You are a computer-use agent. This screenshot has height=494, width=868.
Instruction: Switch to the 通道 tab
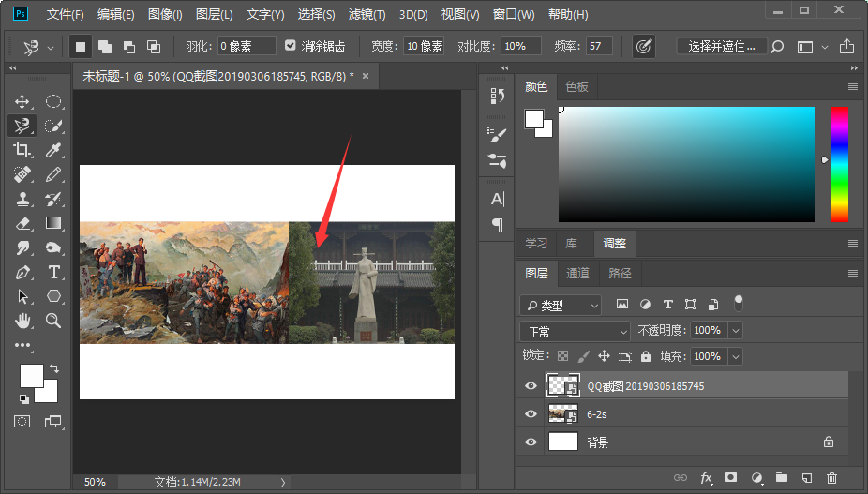click(577, 273)
